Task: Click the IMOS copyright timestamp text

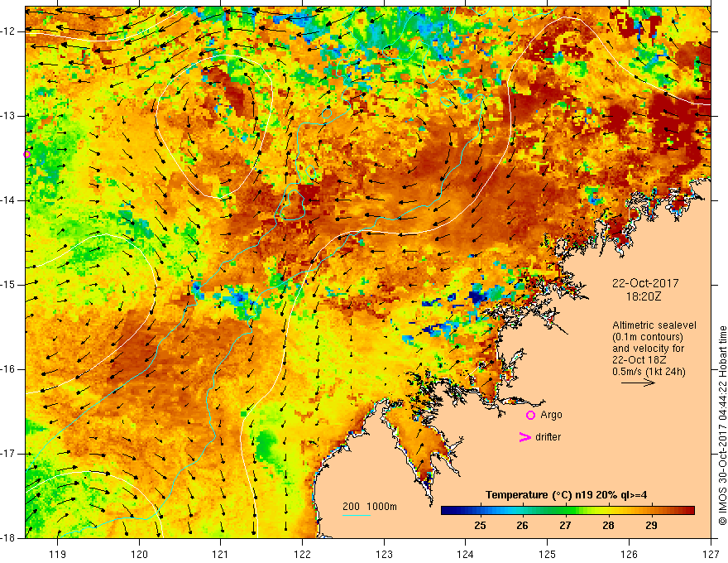Action: pos(722,426)
